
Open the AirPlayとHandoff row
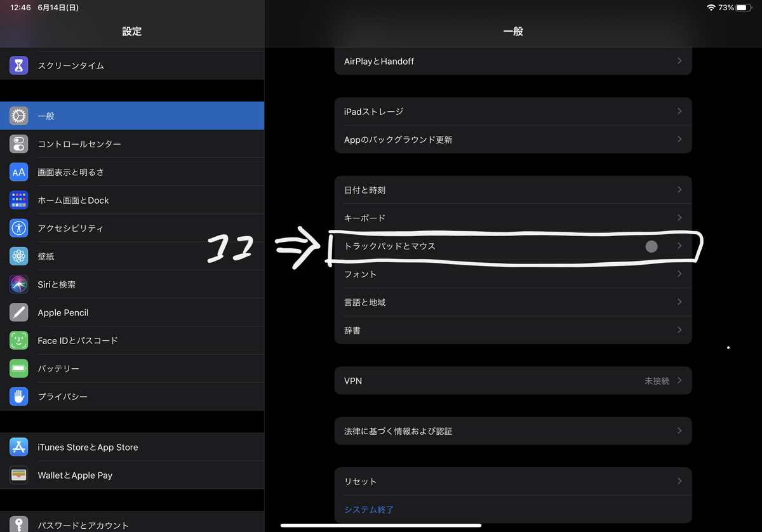click(513, 61)
